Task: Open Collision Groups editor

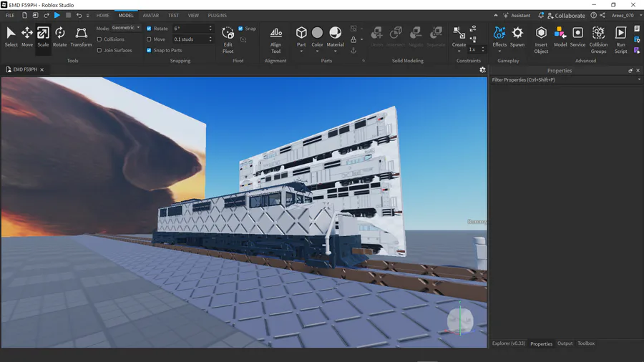Action: (598, 40)
